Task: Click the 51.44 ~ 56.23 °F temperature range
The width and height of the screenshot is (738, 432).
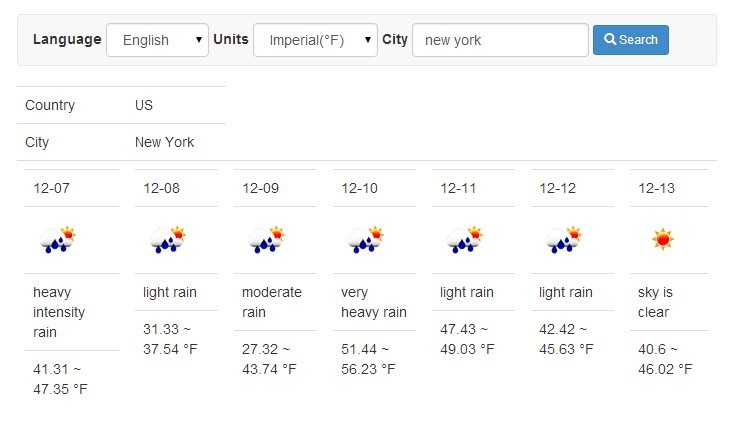Action: click(x=368, y=359)
